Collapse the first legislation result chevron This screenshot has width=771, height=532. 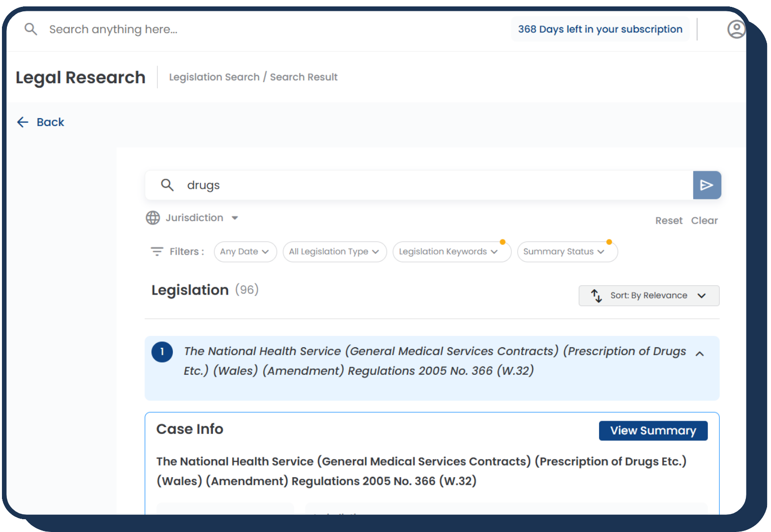tap(700, 354)
